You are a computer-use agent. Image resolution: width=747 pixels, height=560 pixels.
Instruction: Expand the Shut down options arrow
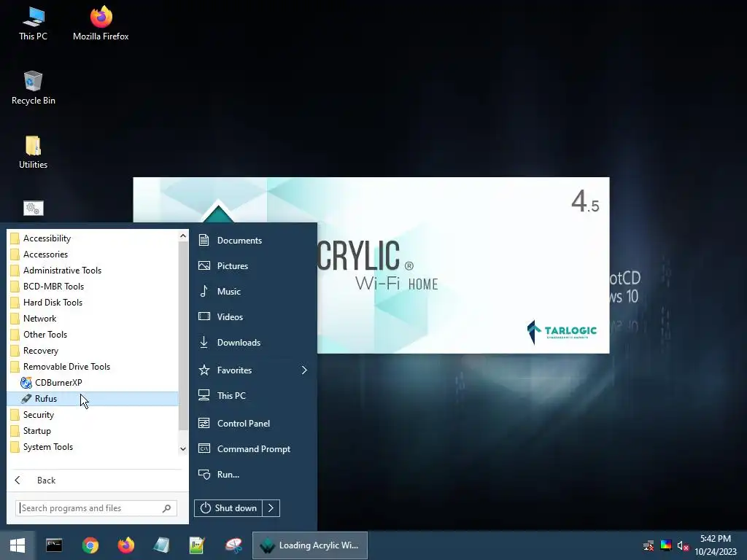pos(271,508)
